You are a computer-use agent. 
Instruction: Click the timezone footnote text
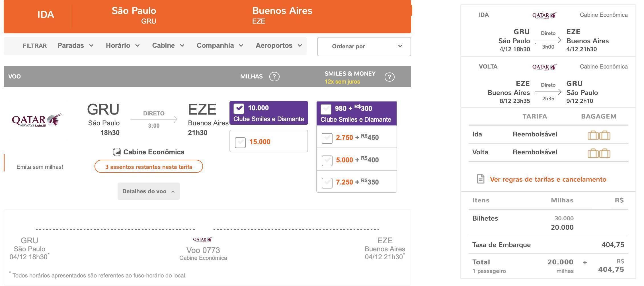(x=98, y=275)
